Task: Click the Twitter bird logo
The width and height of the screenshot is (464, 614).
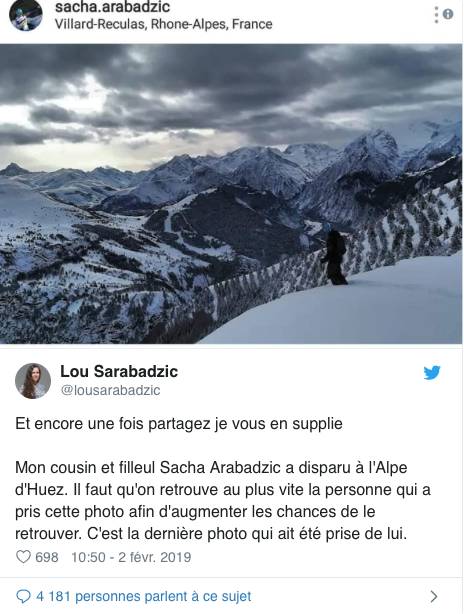Action: pyautogui.click(x=432, y=372)
